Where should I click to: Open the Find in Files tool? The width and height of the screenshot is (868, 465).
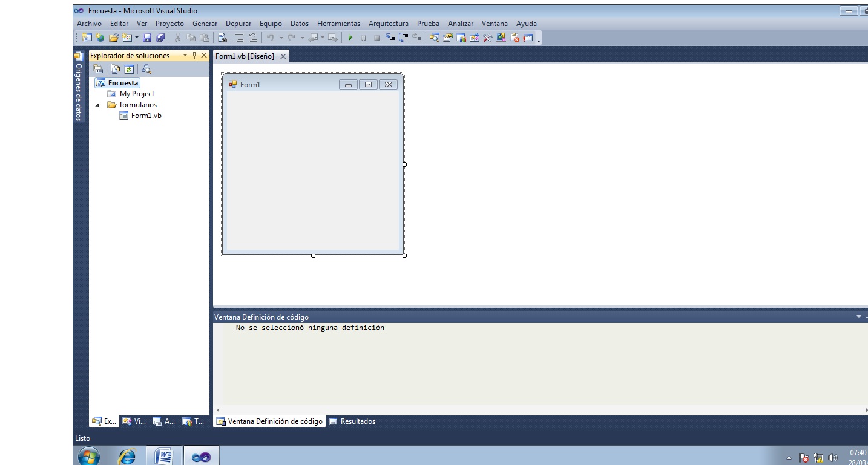click(223, 38)
